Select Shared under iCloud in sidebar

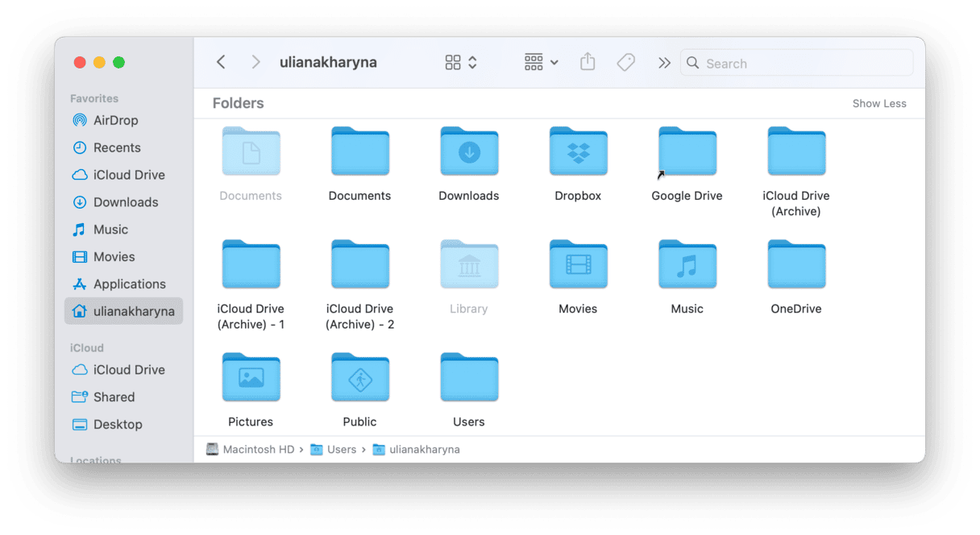114,396
